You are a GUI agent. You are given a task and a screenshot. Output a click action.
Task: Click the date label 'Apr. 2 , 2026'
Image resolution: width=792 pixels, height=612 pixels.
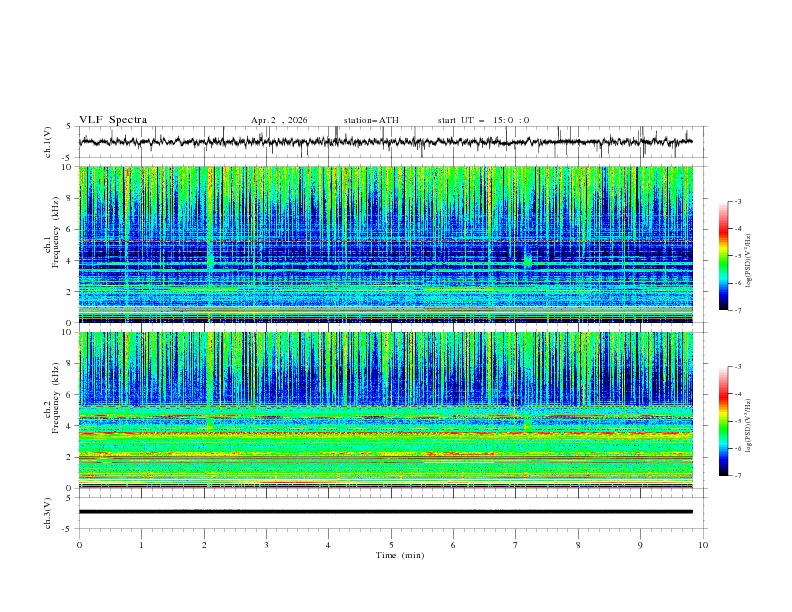279,120
